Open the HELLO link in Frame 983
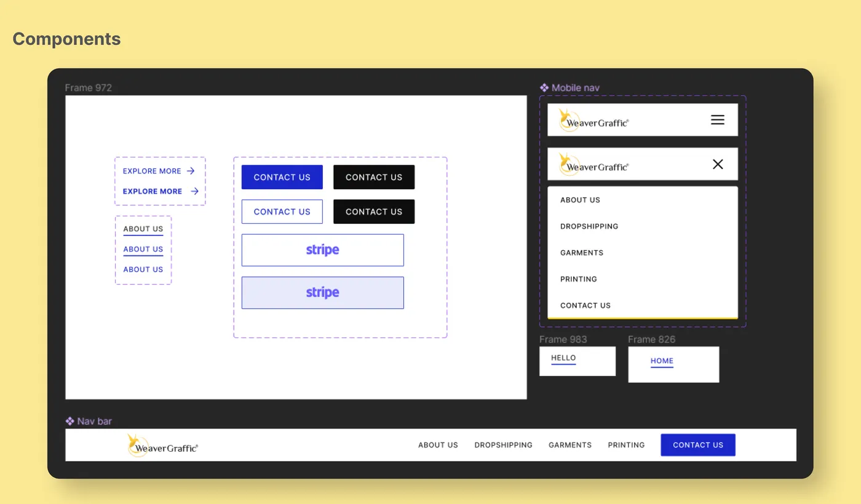This screenshot has height=504, width=861. point(563,358)
